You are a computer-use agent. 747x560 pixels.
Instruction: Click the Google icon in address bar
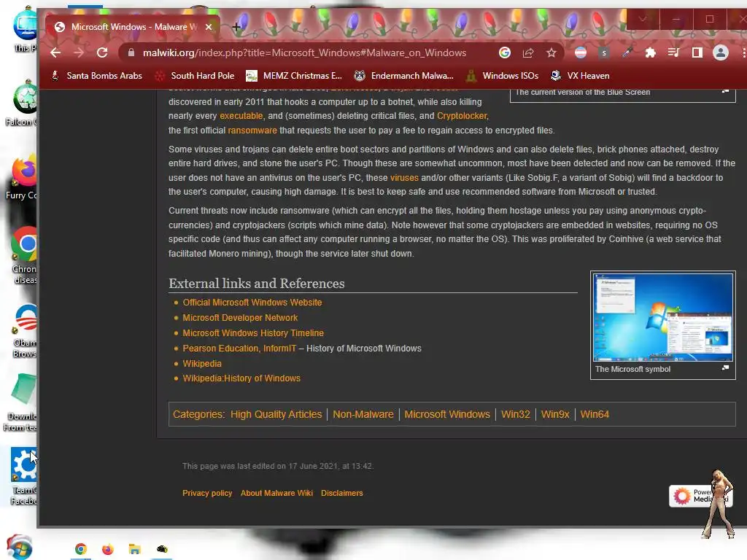click(x=505, y=52)
